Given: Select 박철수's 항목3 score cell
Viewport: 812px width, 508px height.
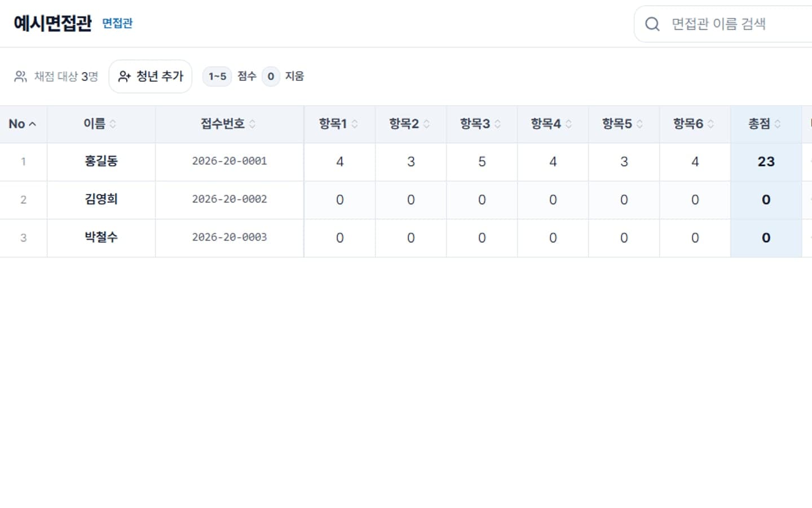Looking at the screenshot, I should pos(482,238).
